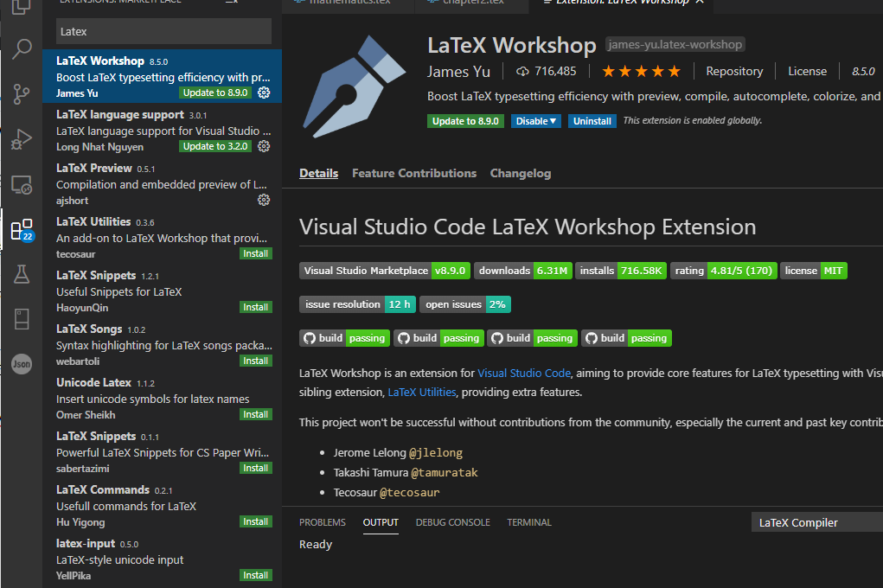Install Unicode Latex extension
Screen dimensions: 883x588
click(256, 414)
